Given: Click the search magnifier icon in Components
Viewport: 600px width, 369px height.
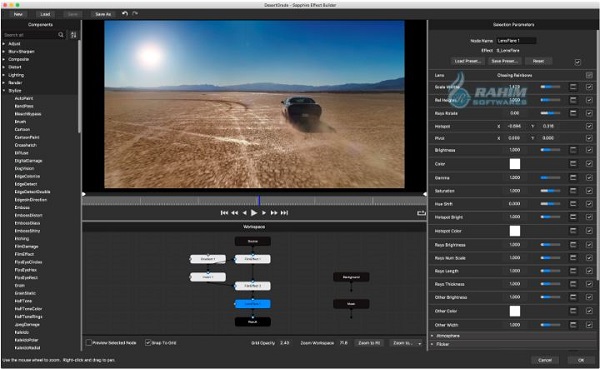Looking at the screenshot, I should point(61,35).
